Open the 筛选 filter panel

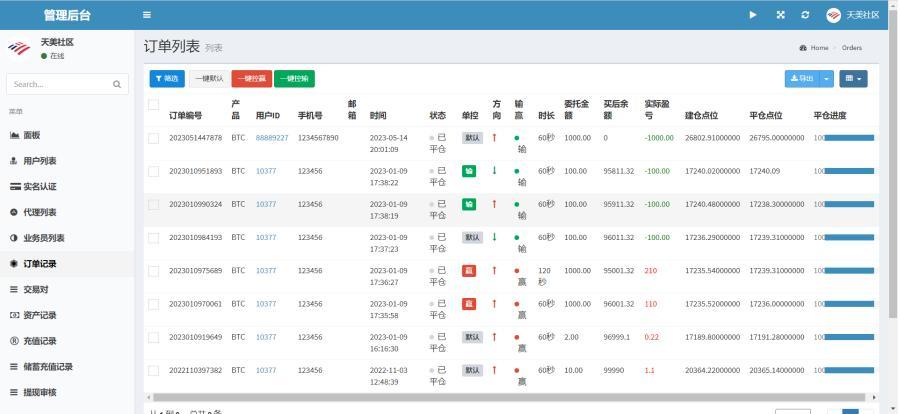click(x=167, y=78)
